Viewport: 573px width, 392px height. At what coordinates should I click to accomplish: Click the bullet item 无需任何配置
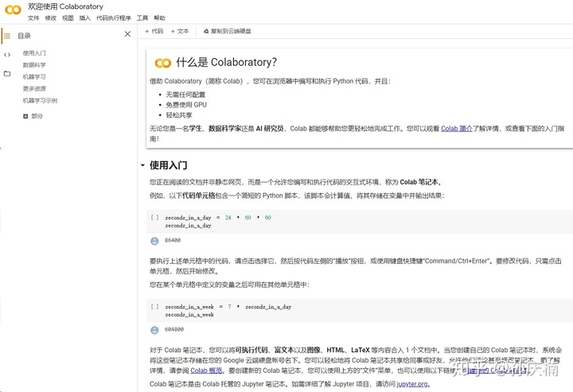click(185, 95)
